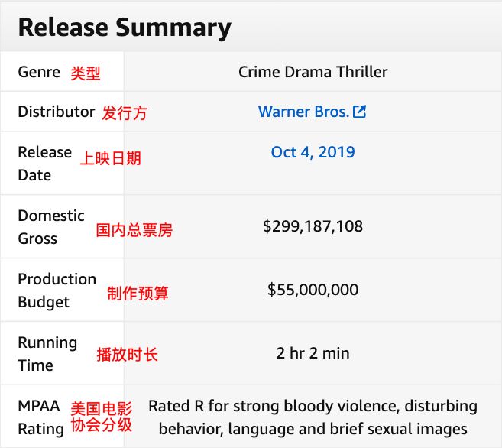Click the Distributor row label
Screen dimensions: 502x448
pyautogui.click(x=56, y=112)
